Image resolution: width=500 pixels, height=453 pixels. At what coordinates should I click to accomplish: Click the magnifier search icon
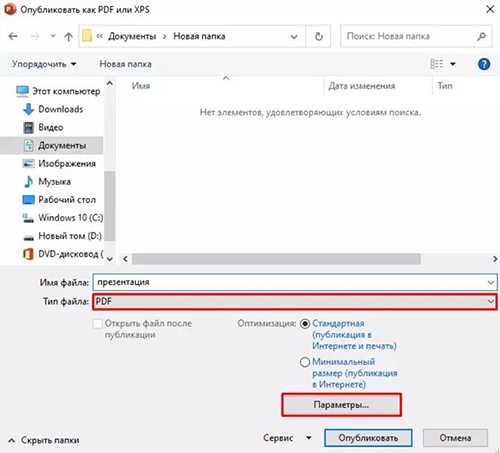pyautogui.click(x=481, y=36)
